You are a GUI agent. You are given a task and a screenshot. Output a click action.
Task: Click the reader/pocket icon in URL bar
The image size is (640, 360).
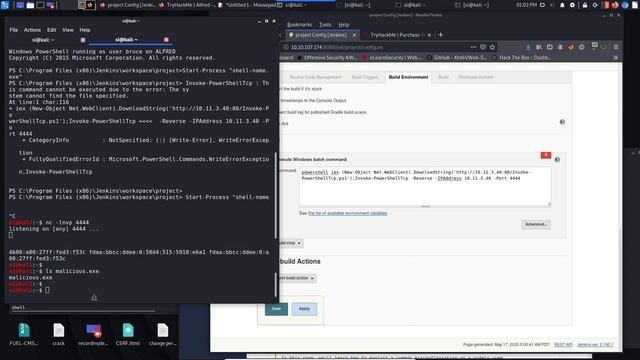point(483,47)
